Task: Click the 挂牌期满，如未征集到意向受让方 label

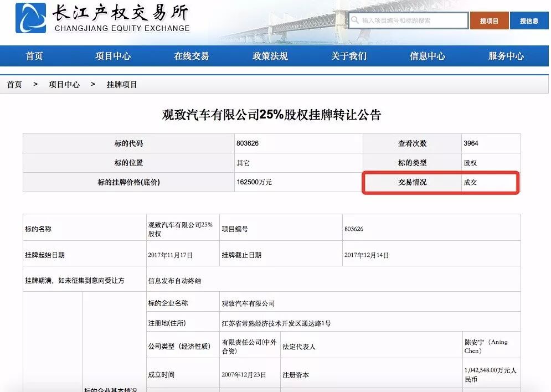Action: 75,281
